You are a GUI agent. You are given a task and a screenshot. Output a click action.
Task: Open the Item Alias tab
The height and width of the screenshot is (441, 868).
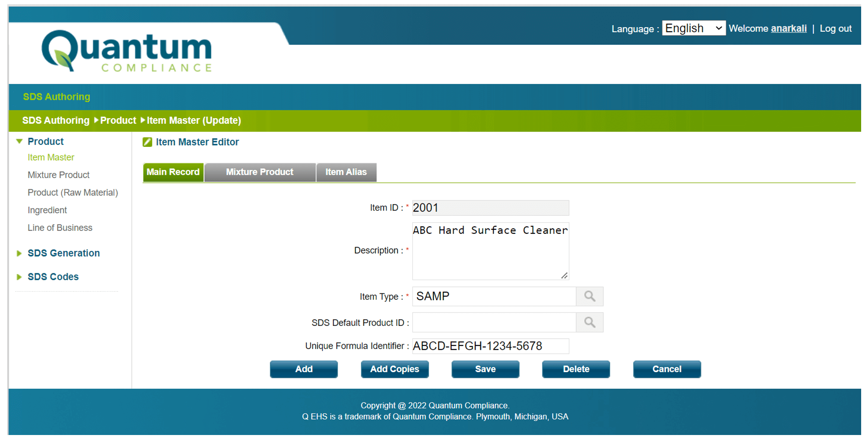[x=346, y=172]
